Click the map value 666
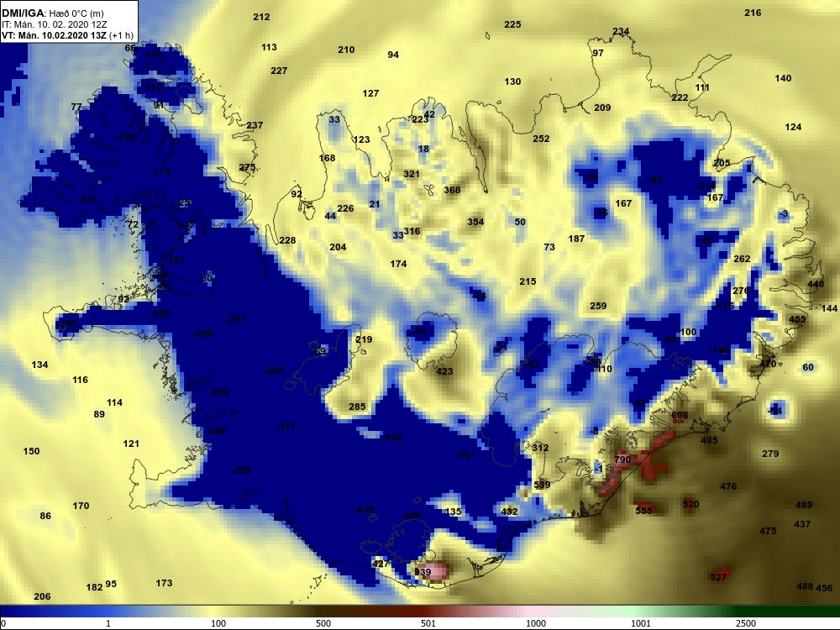 click(680, 416)
